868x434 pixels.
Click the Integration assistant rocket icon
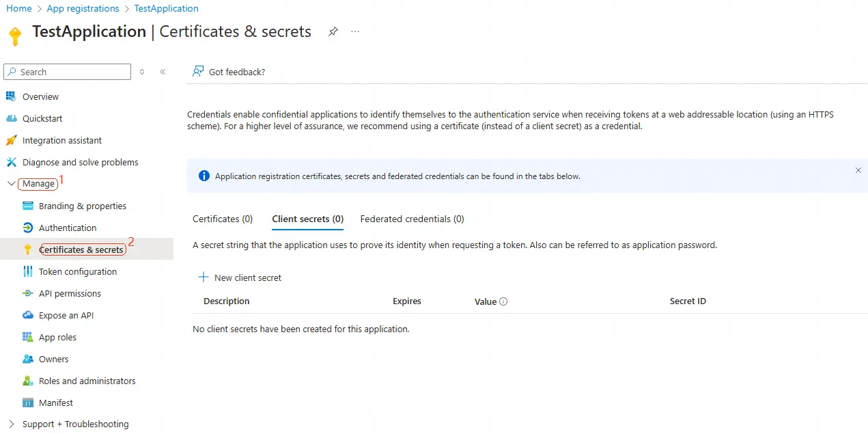11,140
